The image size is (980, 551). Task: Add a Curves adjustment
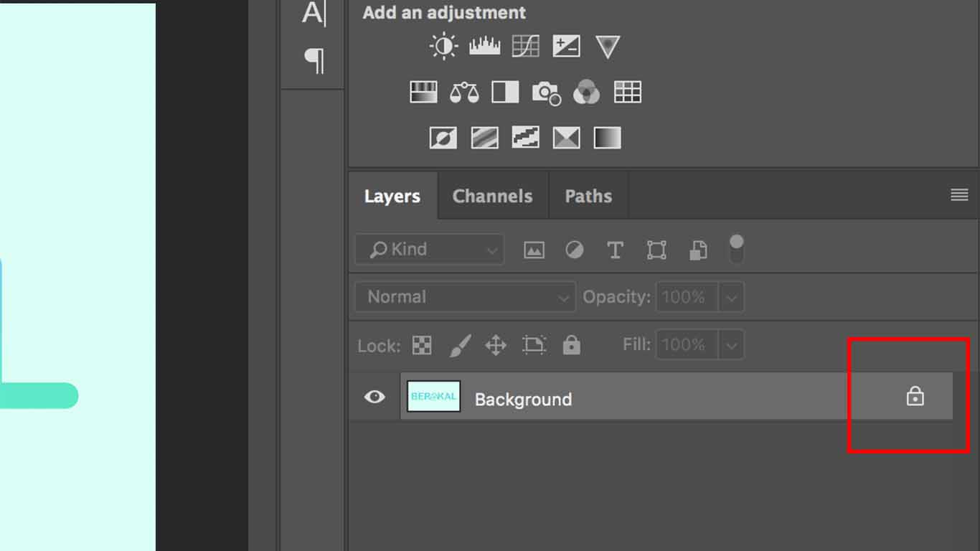pyautogui.click(x=526, y=45)
